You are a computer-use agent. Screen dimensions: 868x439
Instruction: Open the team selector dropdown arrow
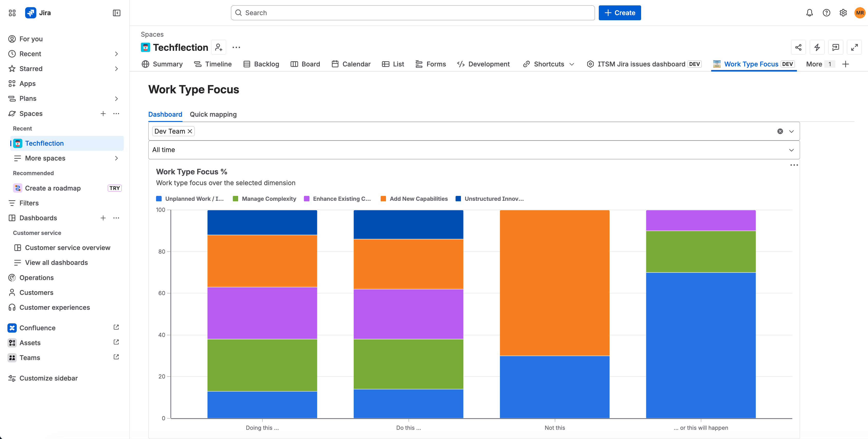click(792, 131)
